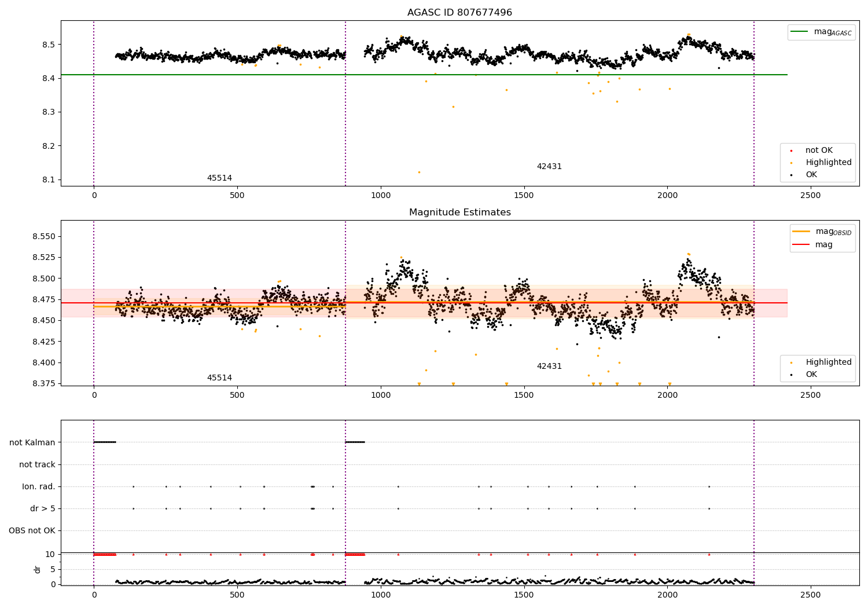Click first "not Kalman" segment starting at zero
Screen dimensions: 868x608
click(x=105, y=442)
